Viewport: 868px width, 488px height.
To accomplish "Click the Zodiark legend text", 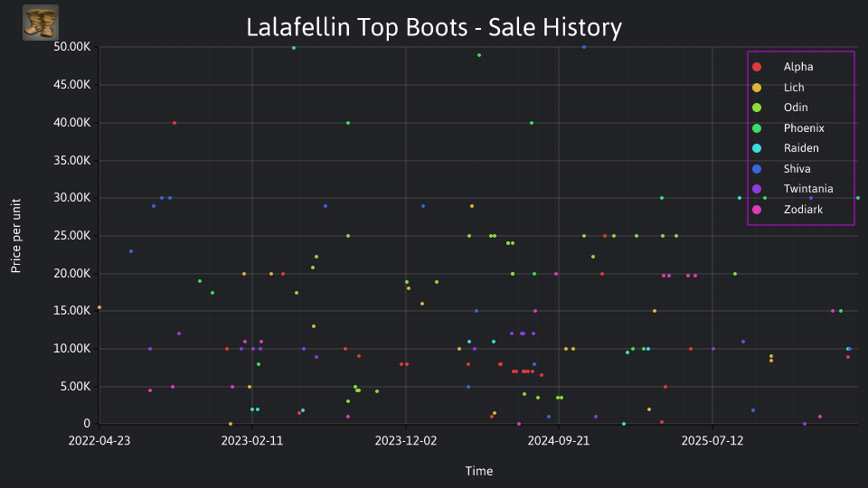I will click(x=803, y=210).
